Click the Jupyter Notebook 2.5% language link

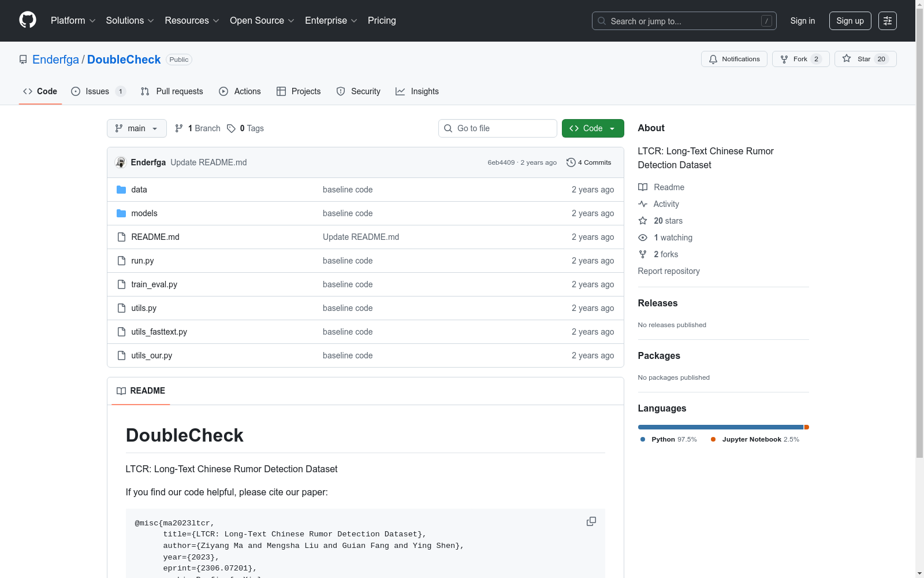pyautogui.click(x=755, y=439)
